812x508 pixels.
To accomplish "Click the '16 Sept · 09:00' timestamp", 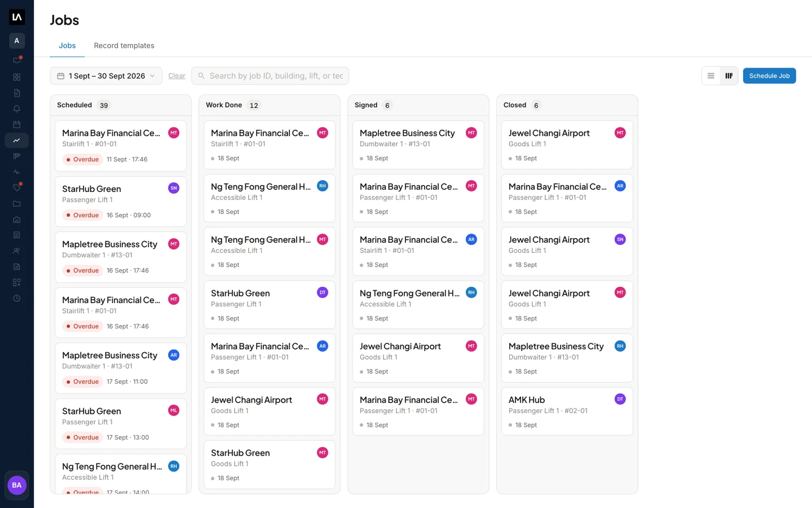I will coord(129,215).
